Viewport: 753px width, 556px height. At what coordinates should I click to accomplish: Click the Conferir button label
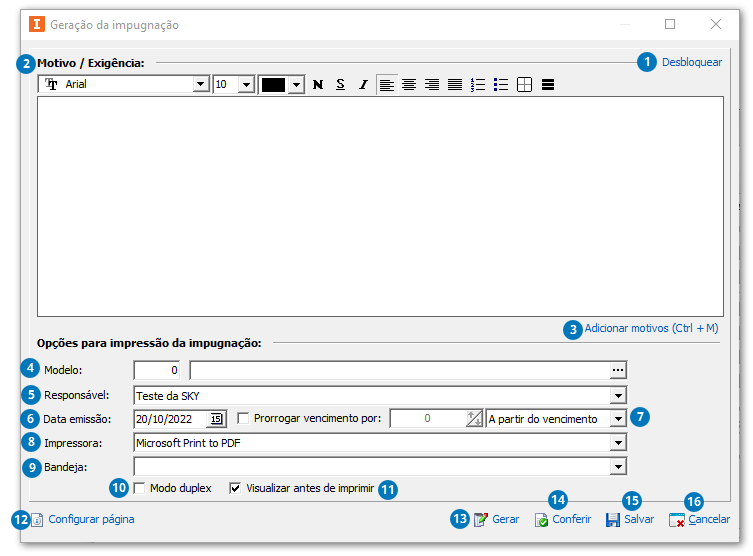(x=571, y=520)
